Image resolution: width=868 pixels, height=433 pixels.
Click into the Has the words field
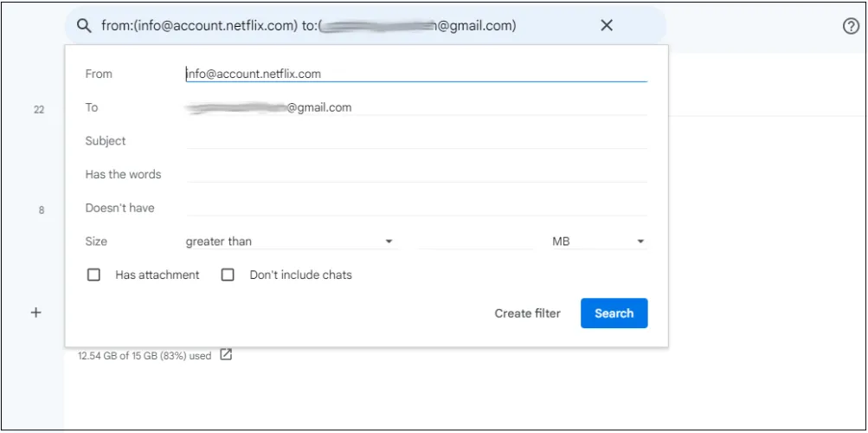(x=415, y=174)
